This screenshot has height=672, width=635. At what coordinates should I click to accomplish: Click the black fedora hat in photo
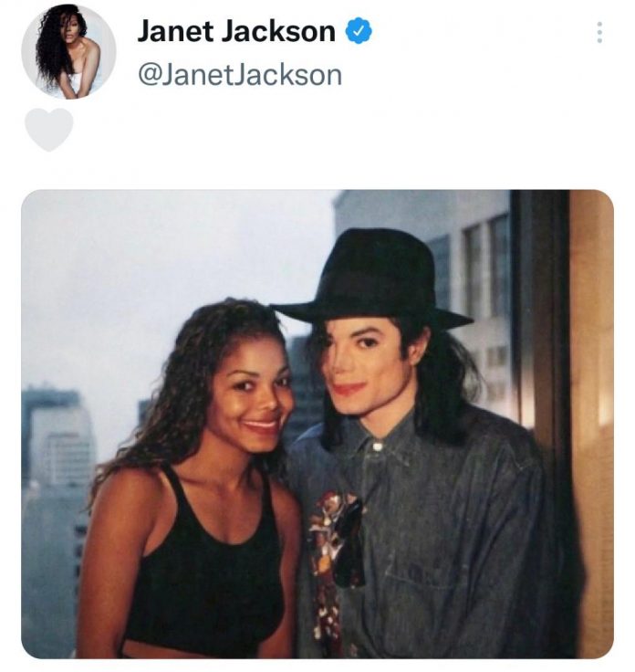pyautogui.click(x=371, y=278)
